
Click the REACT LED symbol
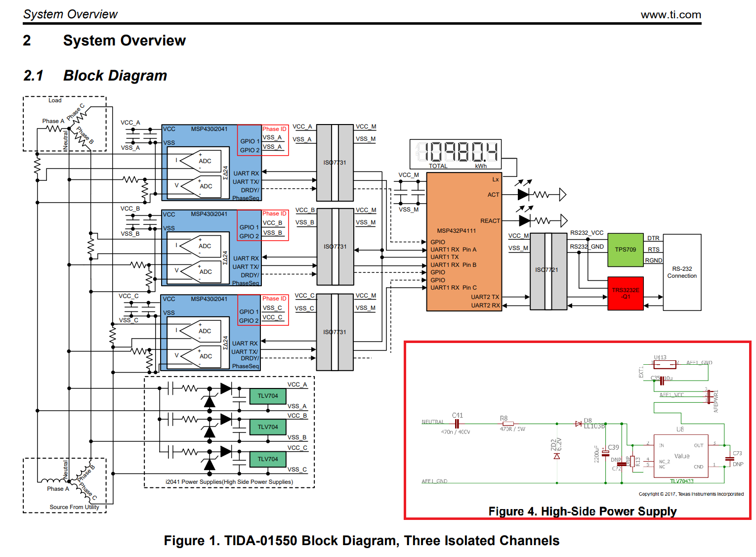tap(524, 220)
